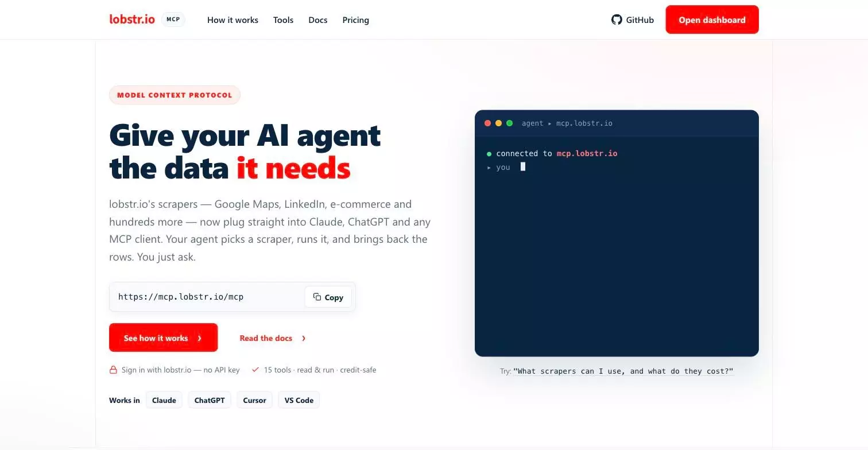Click the red it needs headline text

[x=293, y=169]
